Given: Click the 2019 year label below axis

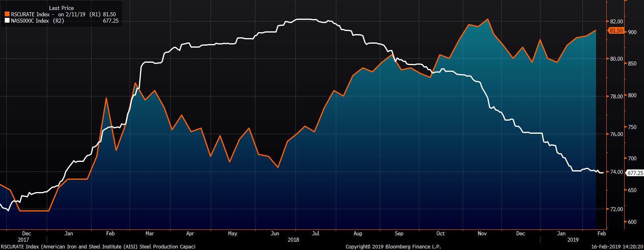Looking at the screenshot, I should (573, 240).
